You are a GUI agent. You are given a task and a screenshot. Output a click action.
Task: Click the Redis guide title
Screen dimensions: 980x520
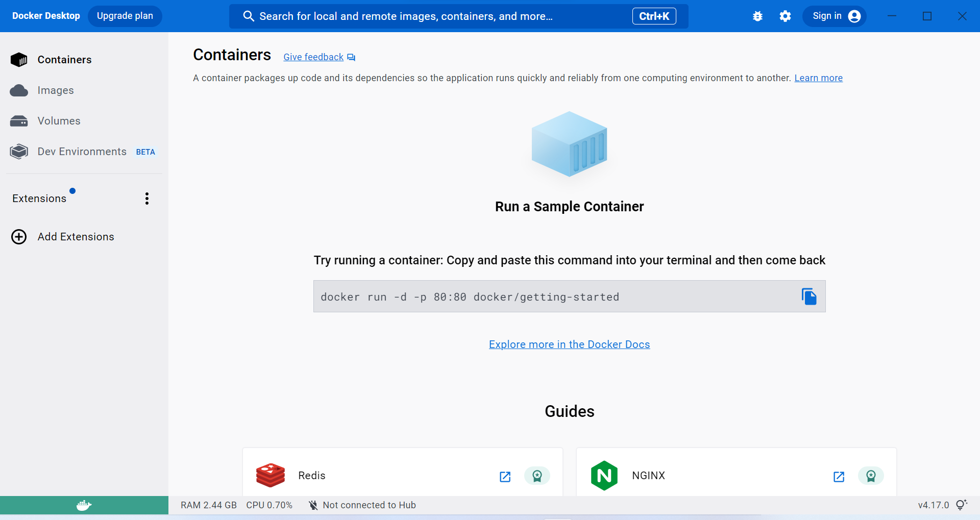[311, 476]
